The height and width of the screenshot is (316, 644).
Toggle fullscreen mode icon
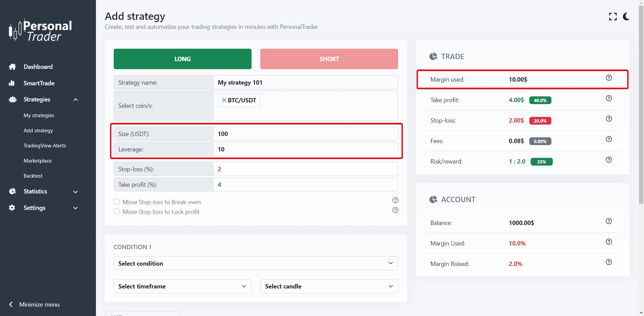(x=613, y=17)
